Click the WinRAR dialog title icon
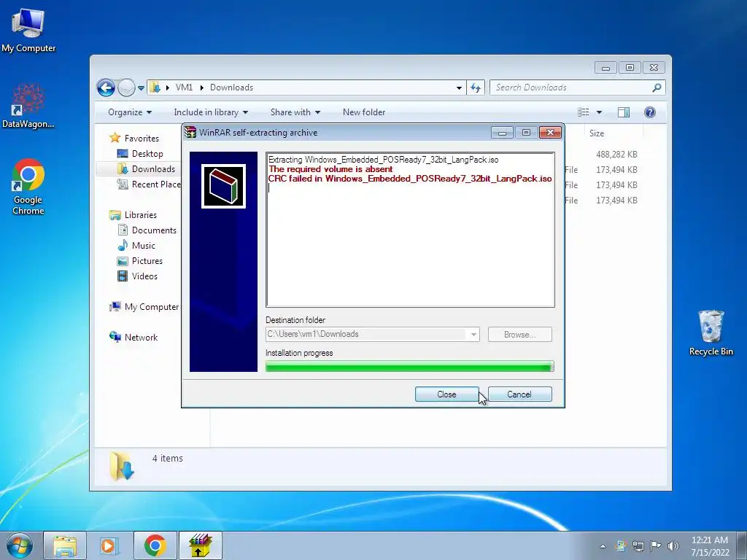 click(190, 133)
